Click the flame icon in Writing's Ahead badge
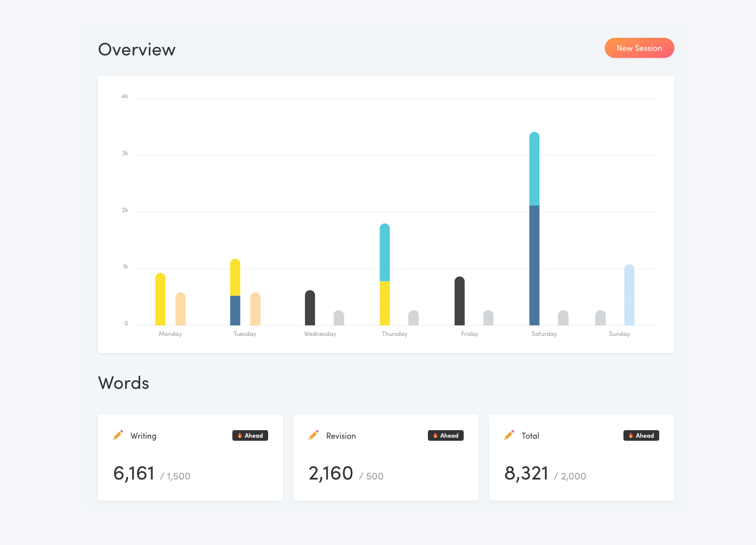Viewport: 756px width, 545px height. coord(240,436)
